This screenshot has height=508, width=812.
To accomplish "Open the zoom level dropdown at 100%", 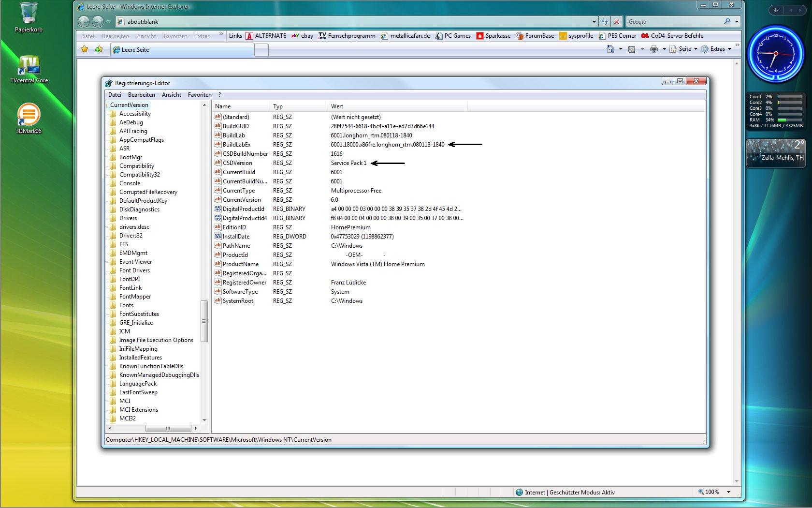I will pos(728,492).
